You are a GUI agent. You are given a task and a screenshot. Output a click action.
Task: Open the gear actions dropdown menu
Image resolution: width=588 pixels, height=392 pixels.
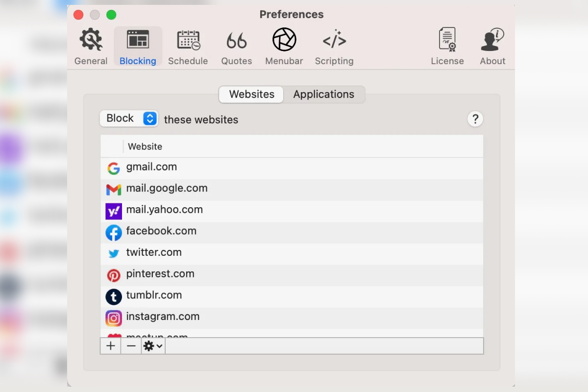click(x=153, y=346)
